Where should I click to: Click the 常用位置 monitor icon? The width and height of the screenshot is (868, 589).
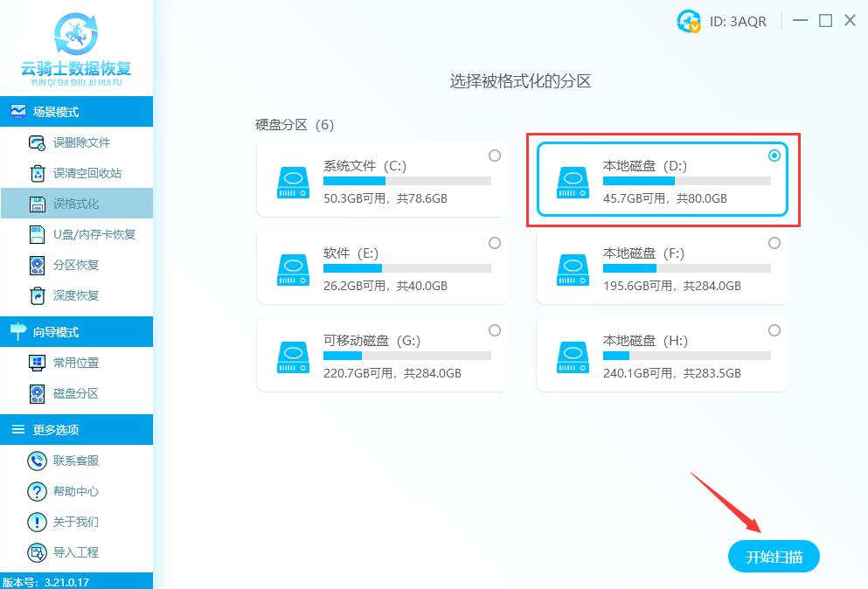(x=37, y=363)
